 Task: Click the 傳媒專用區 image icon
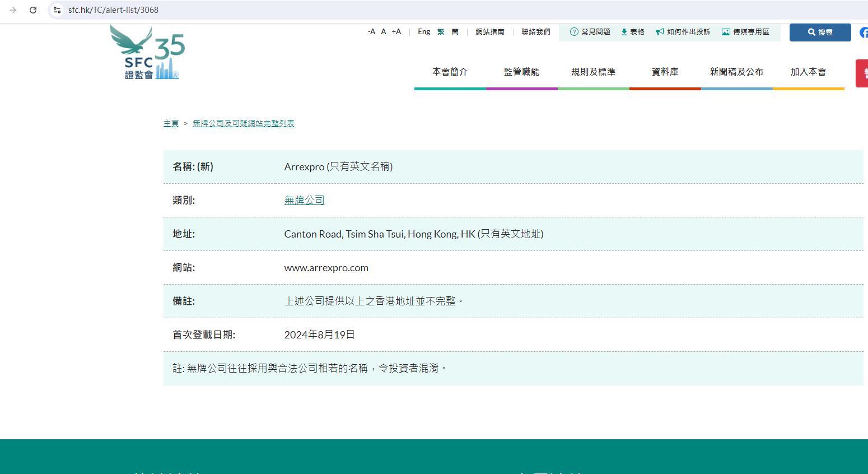pos(726,32)
